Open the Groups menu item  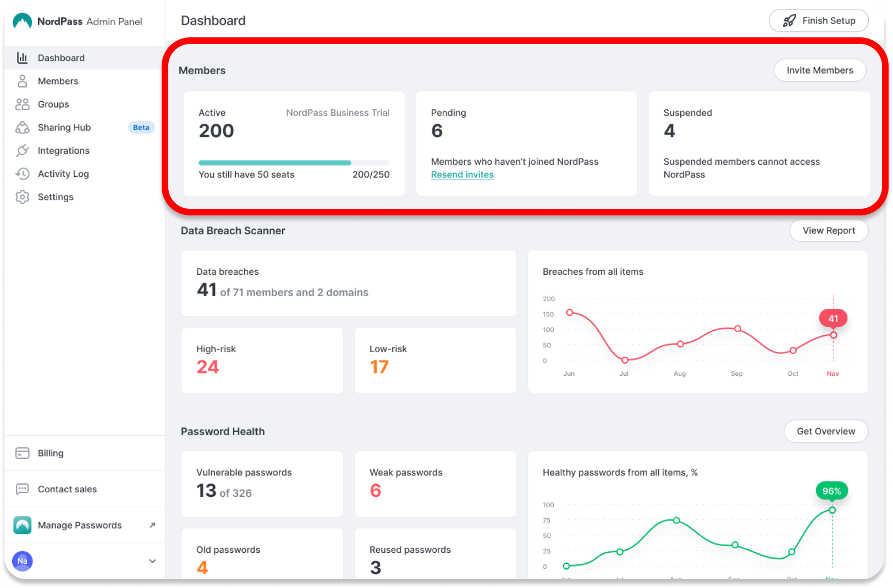(84, 104)
